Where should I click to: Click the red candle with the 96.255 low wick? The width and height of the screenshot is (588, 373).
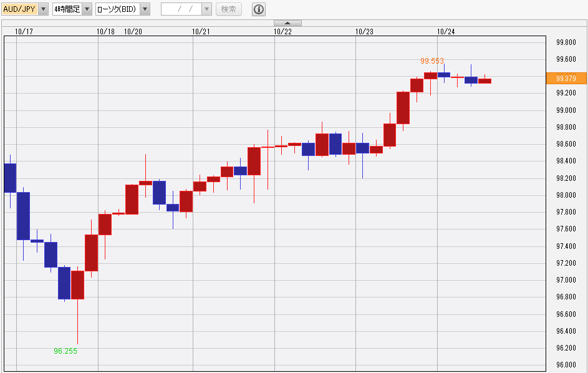(77, 285)
